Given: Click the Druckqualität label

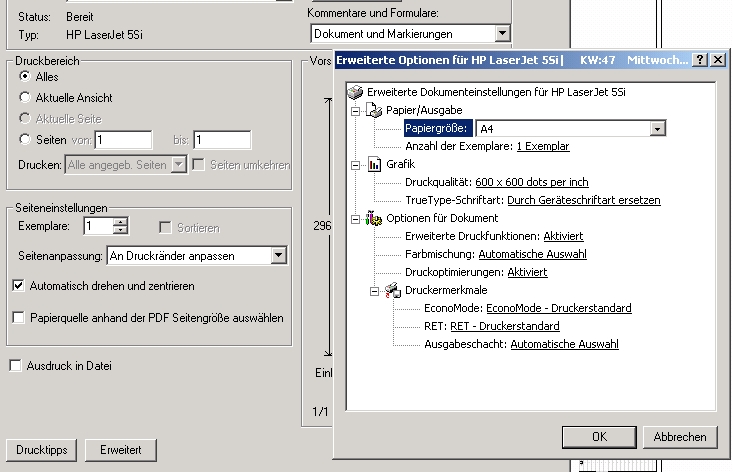Looking at the screenshot, I should (438, 182).
